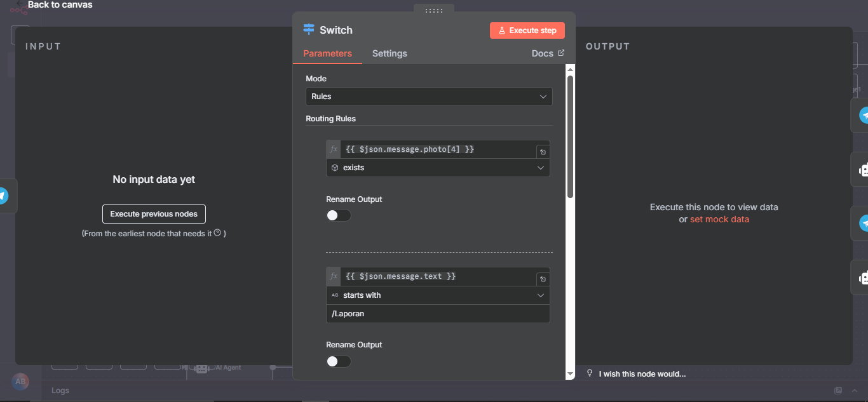
Task: Click the info icon after 'needs it'
Action: point(217,233)
